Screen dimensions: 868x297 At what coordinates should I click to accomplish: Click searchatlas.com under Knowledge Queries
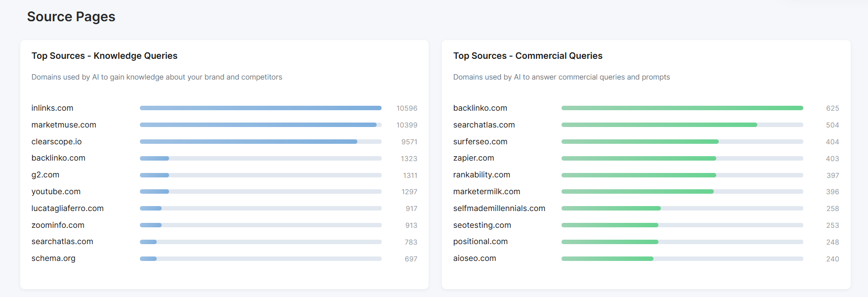click(62, 242)
